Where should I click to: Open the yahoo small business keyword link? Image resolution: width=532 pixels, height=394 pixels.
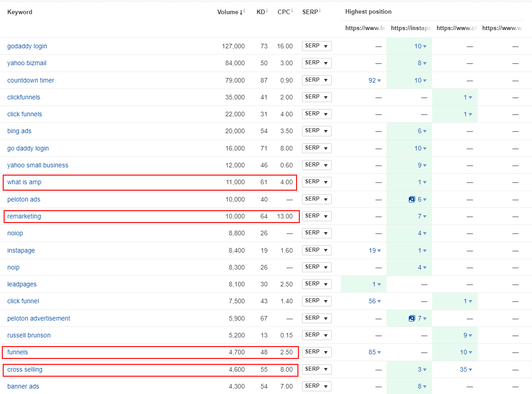(x=38, y=165)
